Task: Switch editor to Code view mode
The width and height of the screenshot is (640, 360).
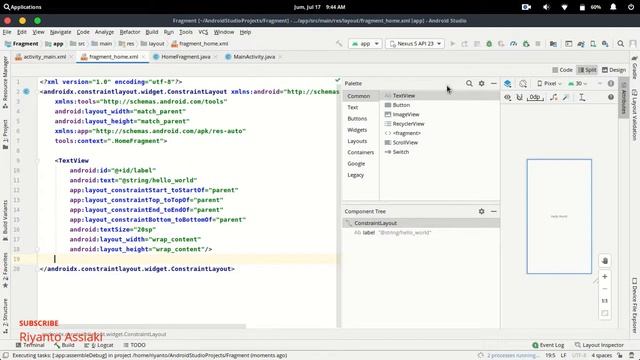Action: coord(562,70)
